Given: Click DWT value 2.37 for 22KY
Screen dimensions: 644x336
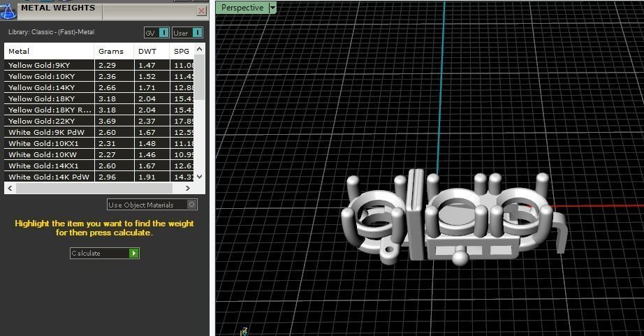Looking at the screenshot, I should point(147,121).
